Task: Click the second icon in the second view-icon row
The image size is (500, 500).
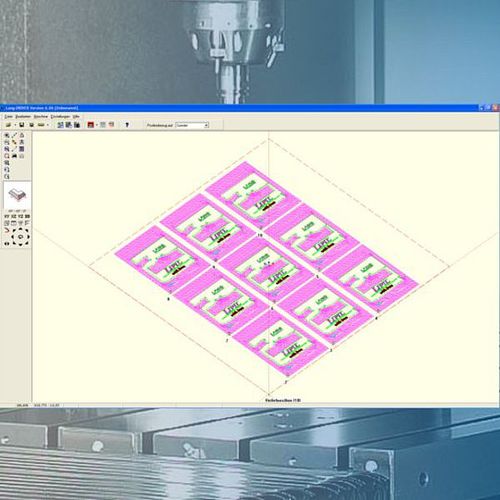Action: point(14,223)
